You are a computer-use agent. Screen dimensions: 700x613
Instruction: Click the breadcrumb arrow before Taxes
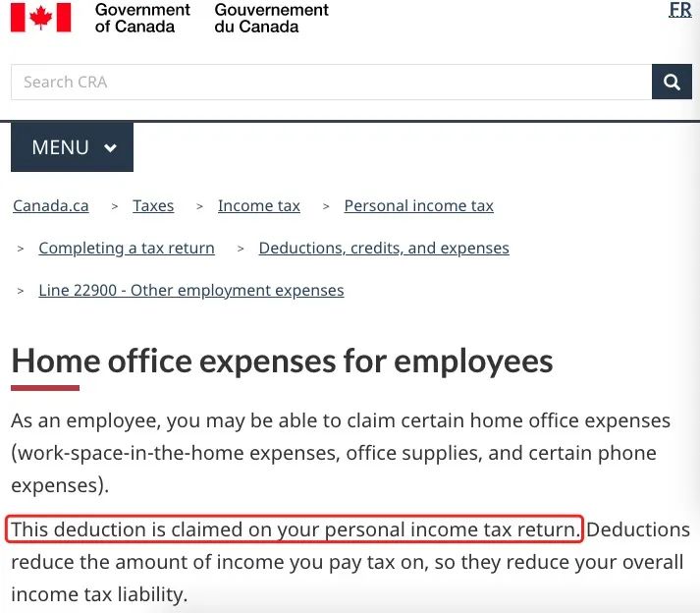[x=115, y=206]
